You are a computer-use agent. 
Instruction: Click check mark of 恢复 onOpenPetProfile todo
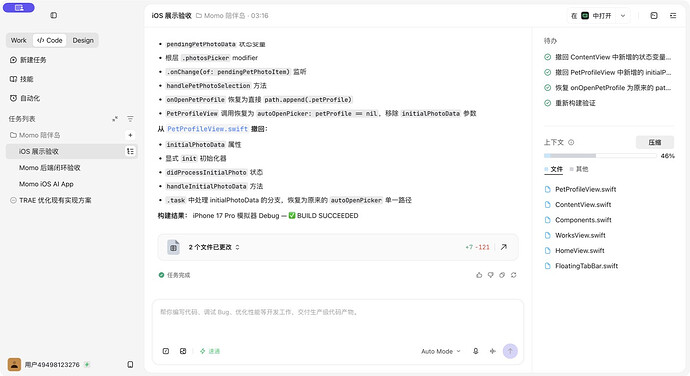pyautogui.click(x=547, y=88)
